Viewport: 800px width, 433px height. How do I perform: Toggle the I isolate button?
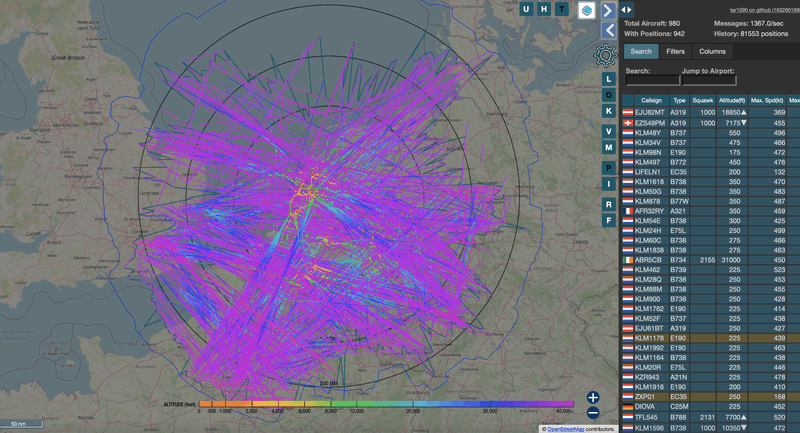[608, 184]
